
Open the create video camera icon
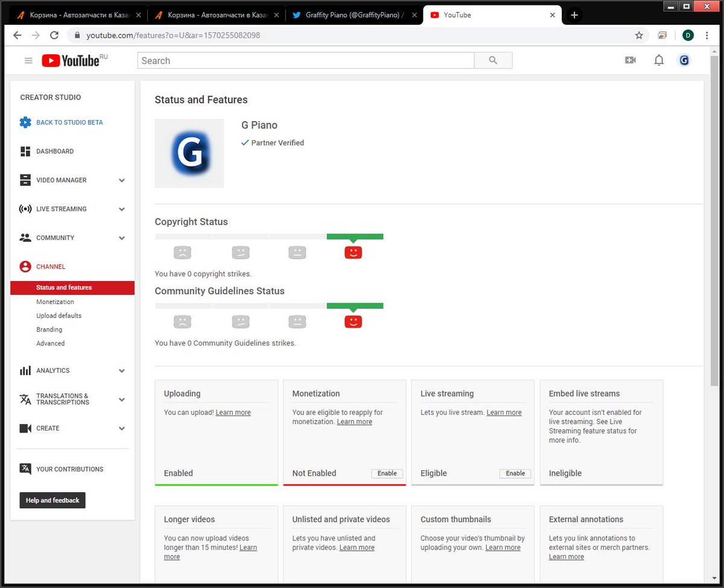(630, 60)
